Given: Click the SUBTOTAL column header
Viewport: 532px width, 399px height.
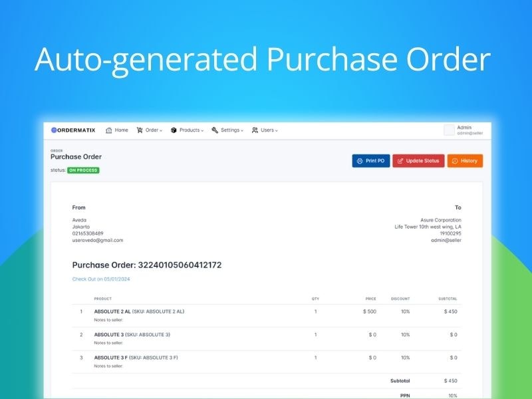Looking at the screenshot, I should click(x=448, y=299).
